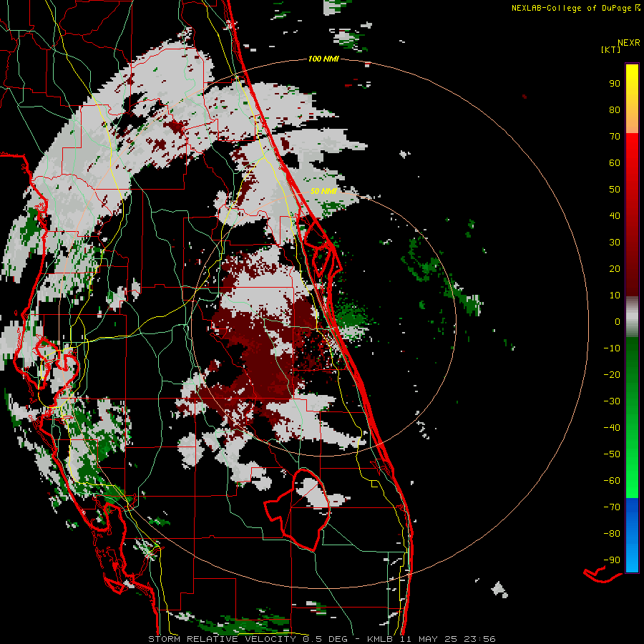Viewport: 644px width, 644px height.
Task: Click the gray zero band of color bar
Action: pyautogui.click(x=632, y=317)
